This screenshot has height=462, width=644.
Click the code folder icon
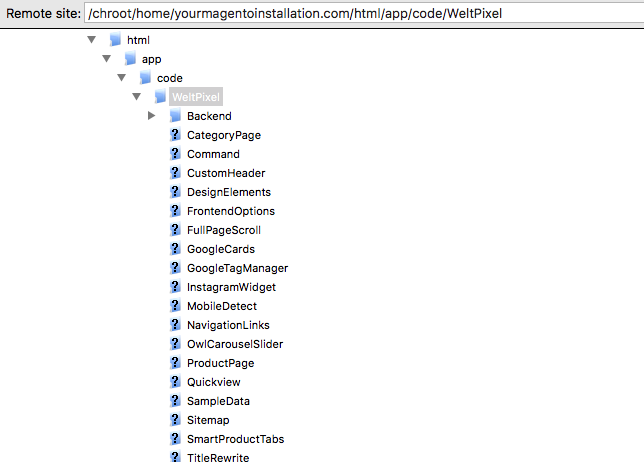pos(145,77)
